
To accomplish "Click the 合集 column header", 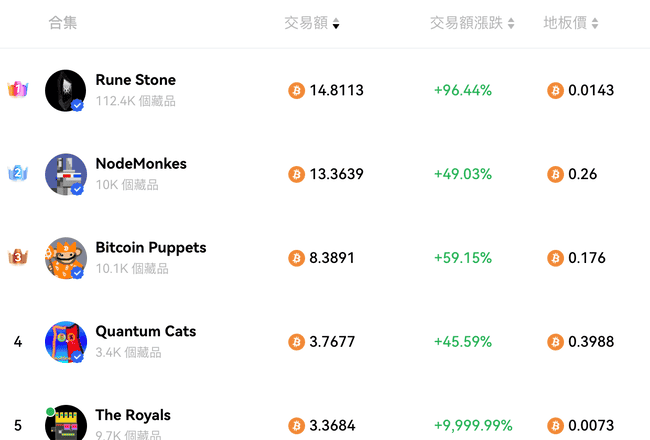I will 63,23.
